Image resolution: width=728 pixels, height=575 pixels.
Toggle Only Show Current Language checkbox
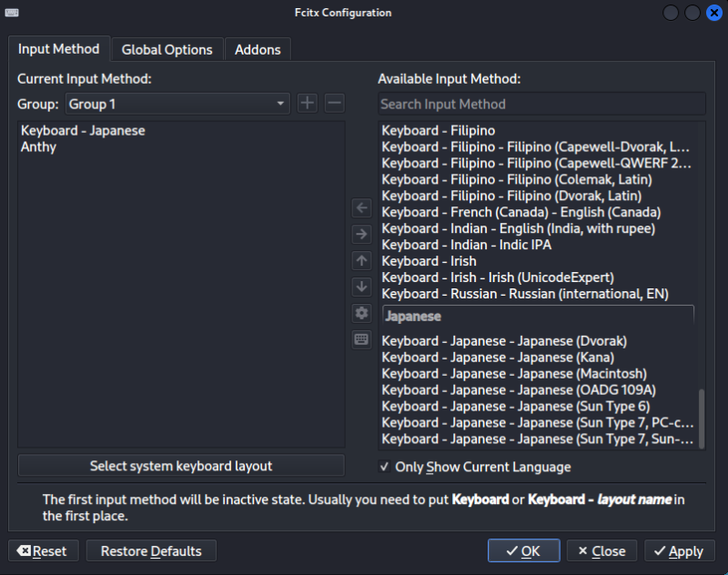click(385, 467)
